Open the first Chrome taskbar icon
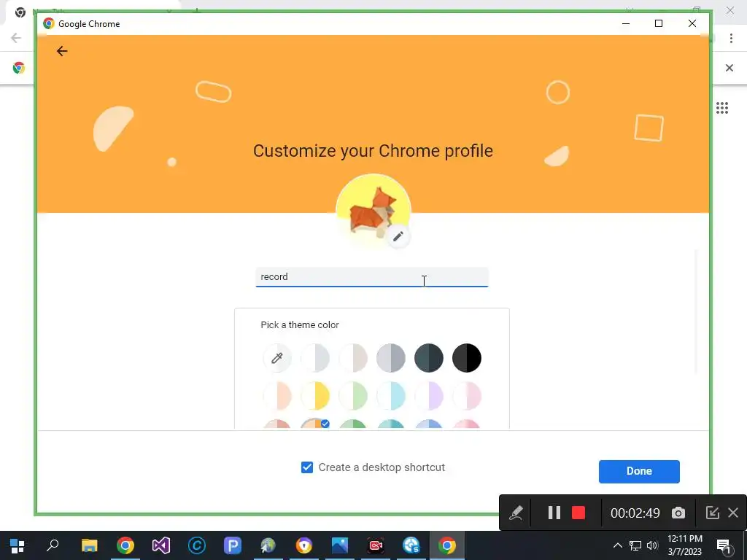The width and height of the screenshot is (747, 560). [125, 545]
